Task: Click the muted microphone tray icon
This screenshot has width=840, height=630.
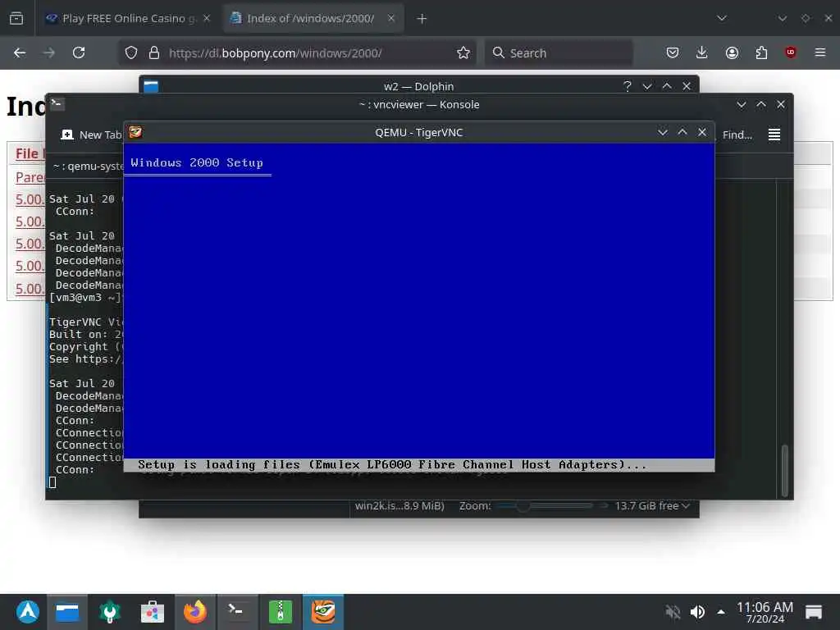Action: 673,612
